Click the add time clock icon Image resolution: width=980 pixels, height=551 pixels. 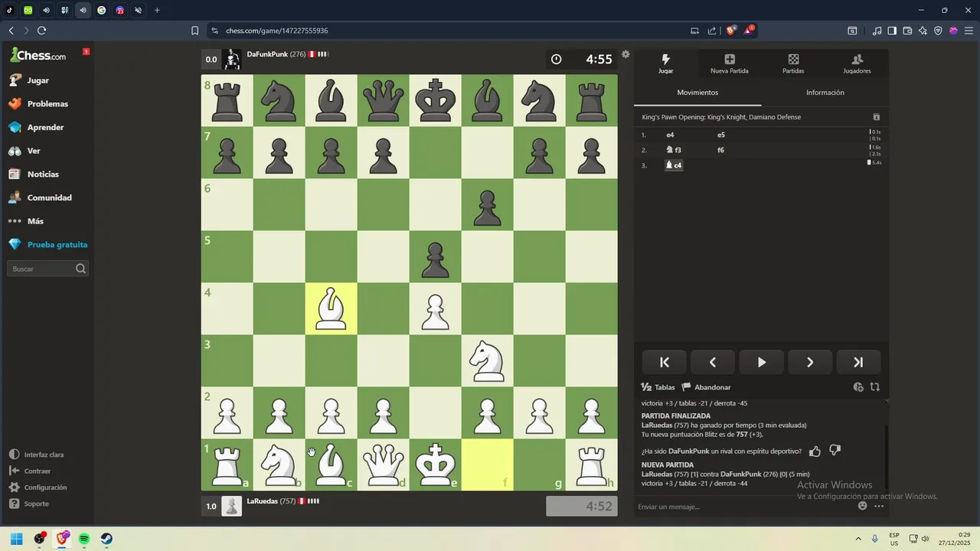[858, 387]
